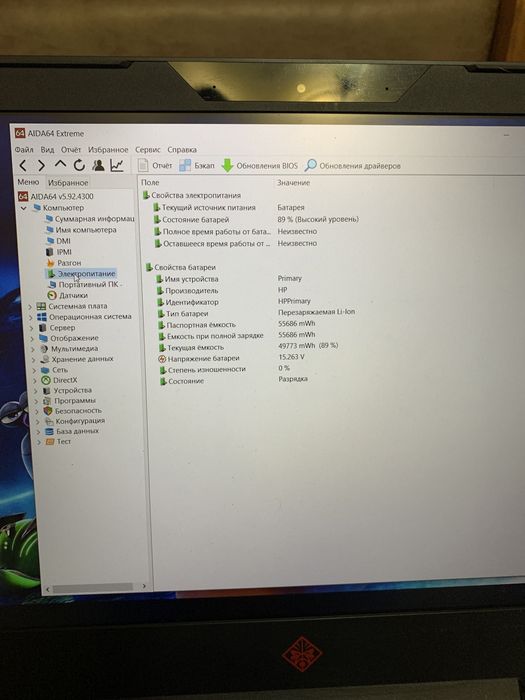Click the Back navigation arrow
The width and height of the screenshot is (525, 700).
tap(23, 166)
